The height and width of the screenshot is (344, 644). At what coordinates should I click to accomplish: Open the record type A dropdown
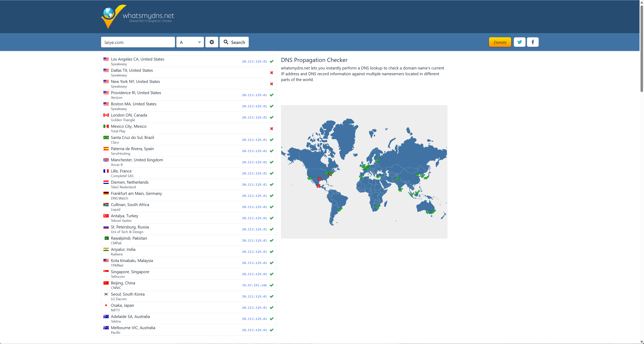pos(190,42)
